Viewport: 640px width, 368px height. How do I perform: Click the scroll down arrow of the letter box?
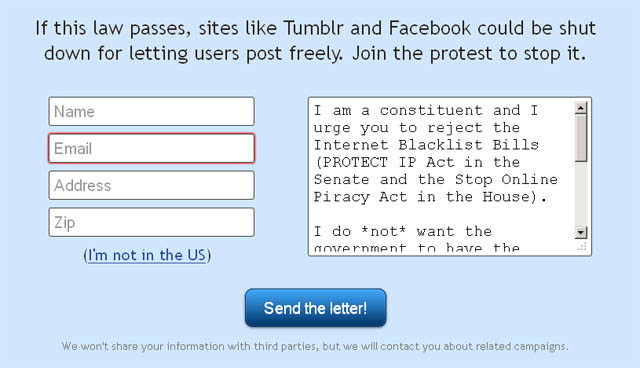click(x=581, y=233)
